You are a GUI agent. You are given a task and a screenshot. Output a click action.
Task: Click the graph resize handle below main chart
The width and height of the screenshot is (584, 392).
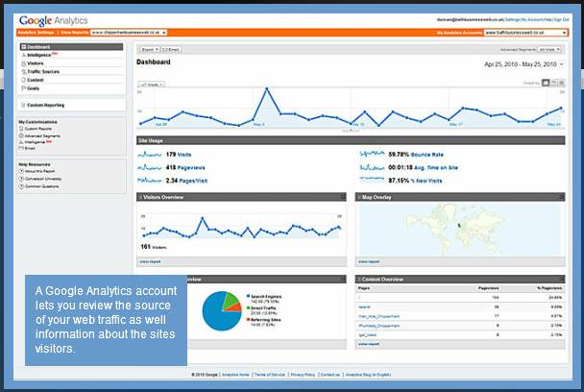351,130
